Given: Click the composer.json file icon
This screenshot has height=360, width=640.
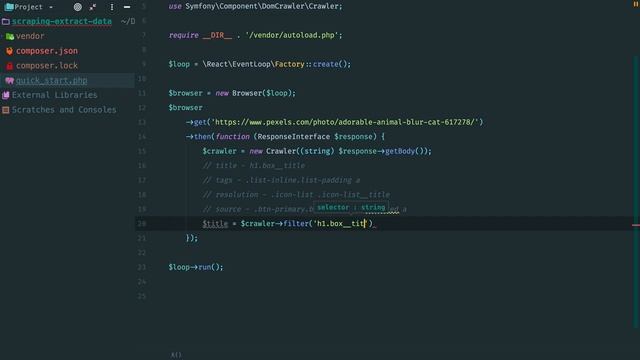Looking at the screenshot, I should [9, 51].
